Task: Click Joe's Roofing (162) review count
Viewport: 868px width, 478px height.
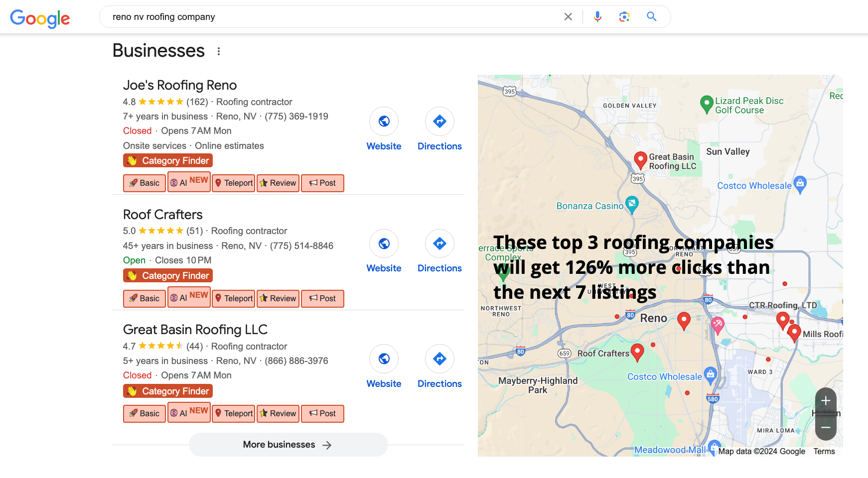Action: 197,102
